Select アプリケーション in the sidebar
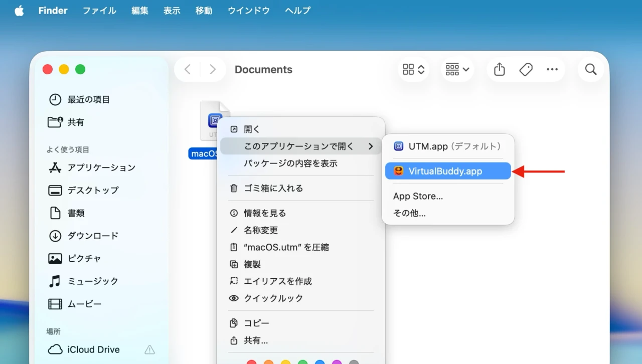Screen dimensions: 642x364 pyautogui.click(x=101, y=167)
